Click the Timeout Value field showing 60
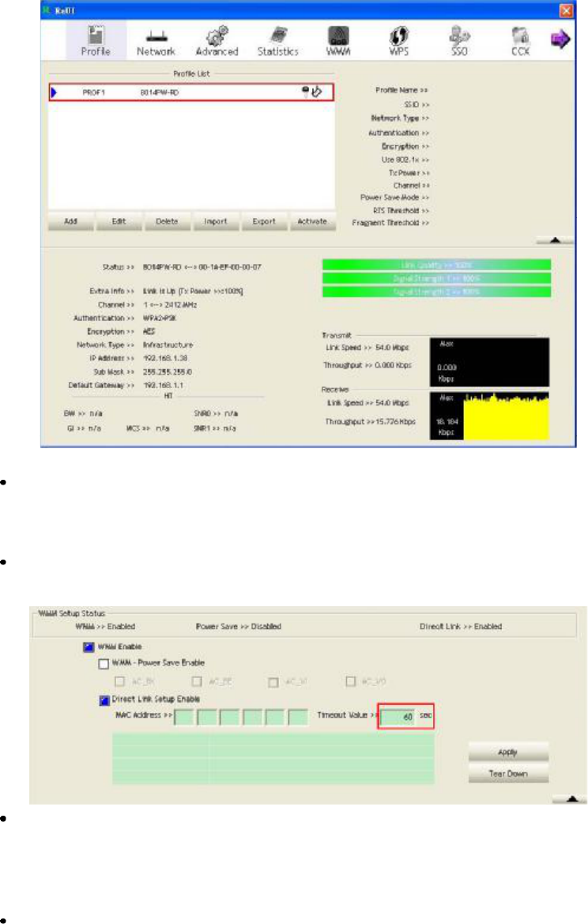Screen dimensions: 588x924 pyautogui.click(x=398, y=717)
